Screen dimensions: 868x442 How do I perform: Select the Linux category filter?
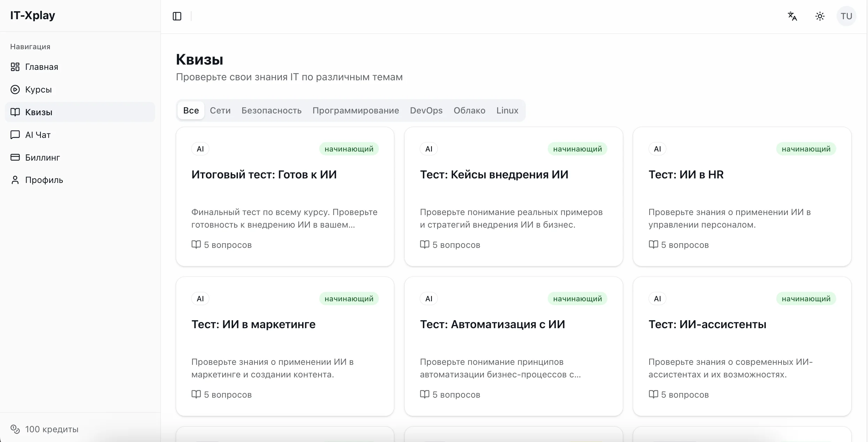[507, 110]
